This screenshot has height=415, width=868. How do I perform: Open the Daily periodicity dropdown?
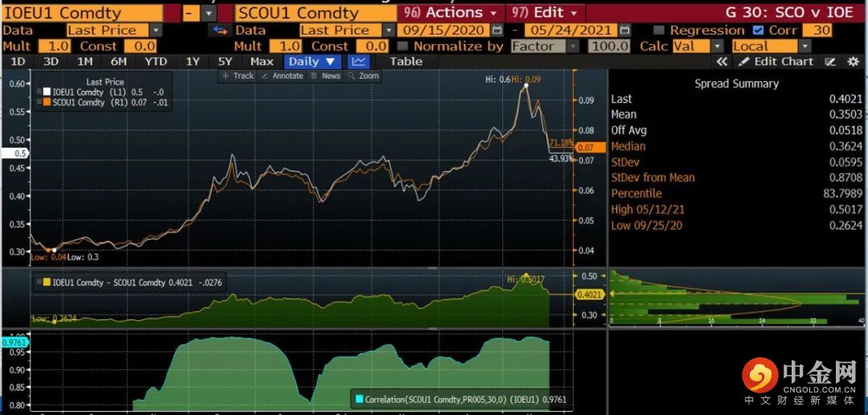(313, 61)
